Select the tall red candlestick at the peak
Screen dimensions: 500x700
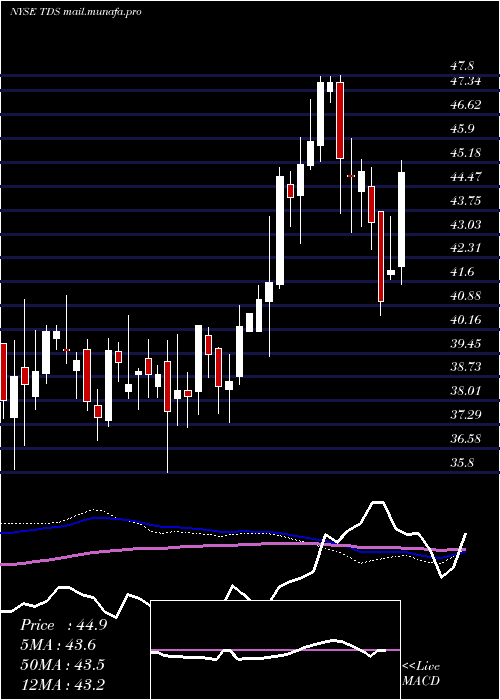point(340,121)
